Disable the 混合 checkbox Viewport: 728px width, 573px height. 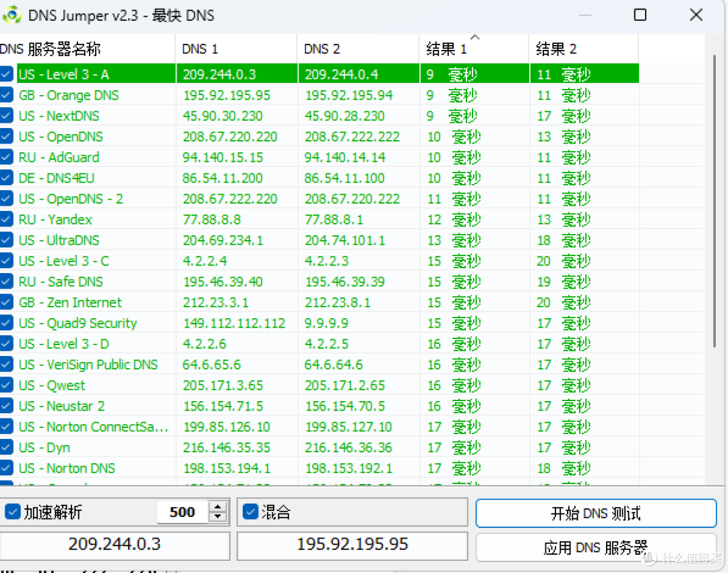click(251, 512)
